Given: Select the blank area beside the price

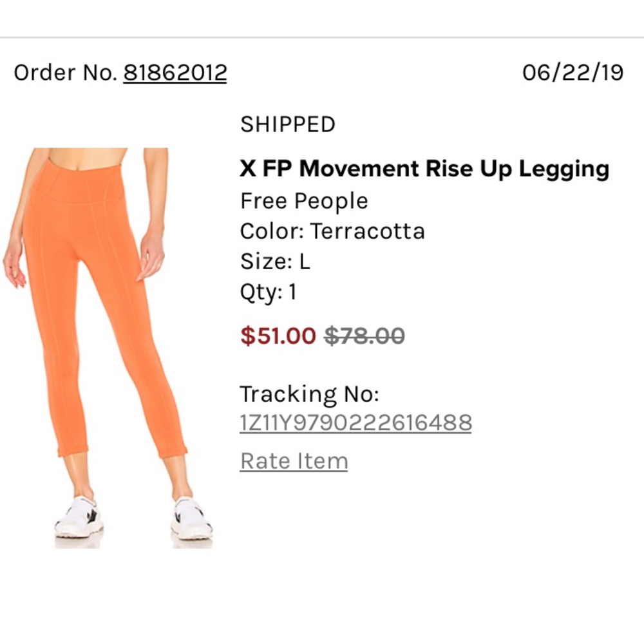Looking at the screenshot, I should (x=515, y=336).
